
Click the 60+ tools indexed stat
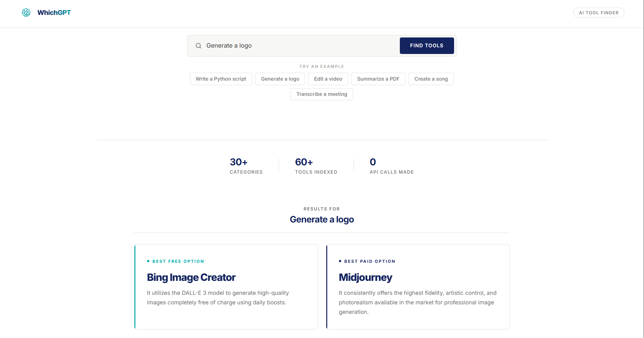click(316, 166)
